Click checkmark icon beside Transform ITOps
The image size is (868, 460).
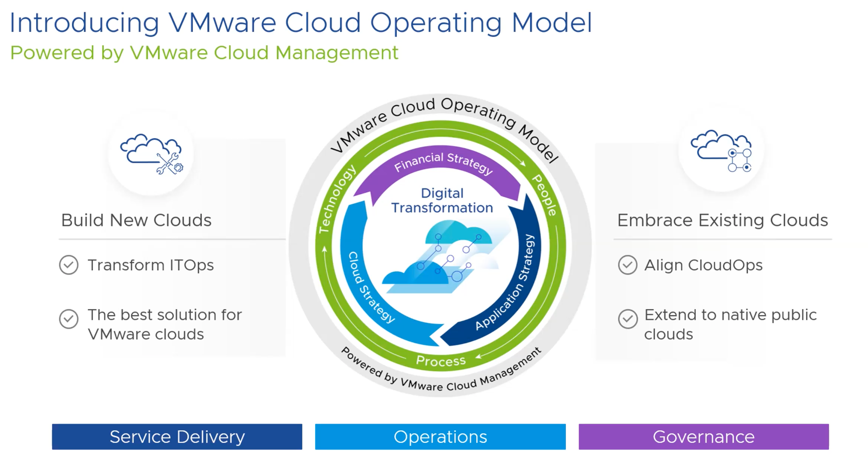(69, 265)
